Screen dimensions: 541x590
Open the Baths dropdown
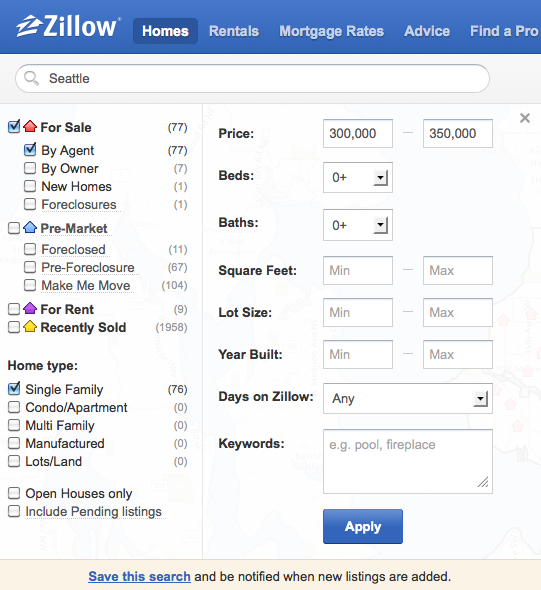358,225
